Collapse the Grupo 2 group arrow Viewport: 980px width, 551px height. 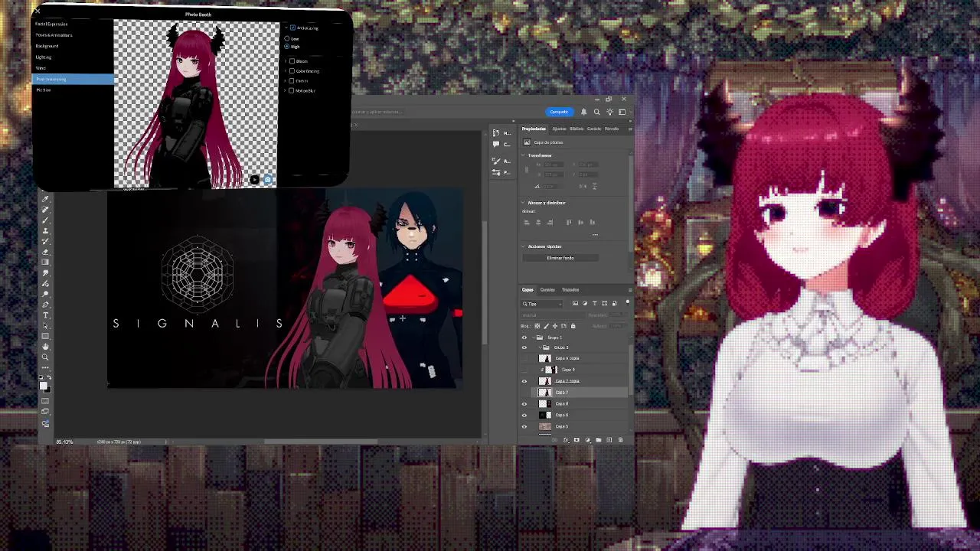point(540,347)
